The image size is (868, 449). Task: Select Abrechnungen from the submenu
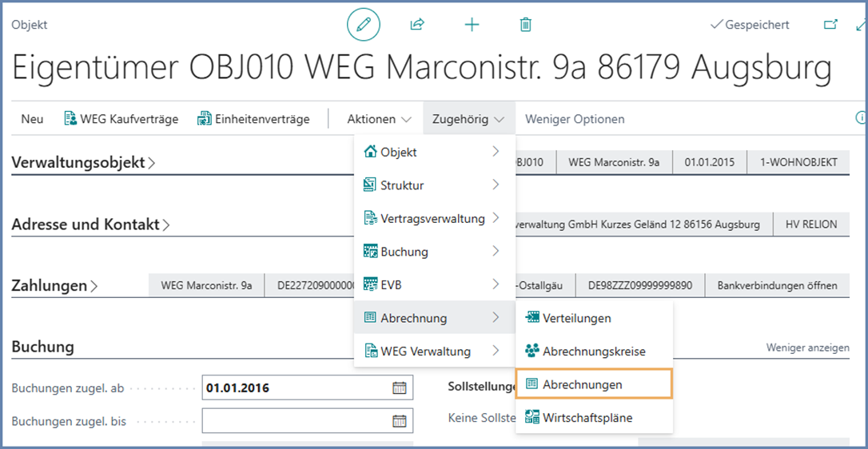582,384
